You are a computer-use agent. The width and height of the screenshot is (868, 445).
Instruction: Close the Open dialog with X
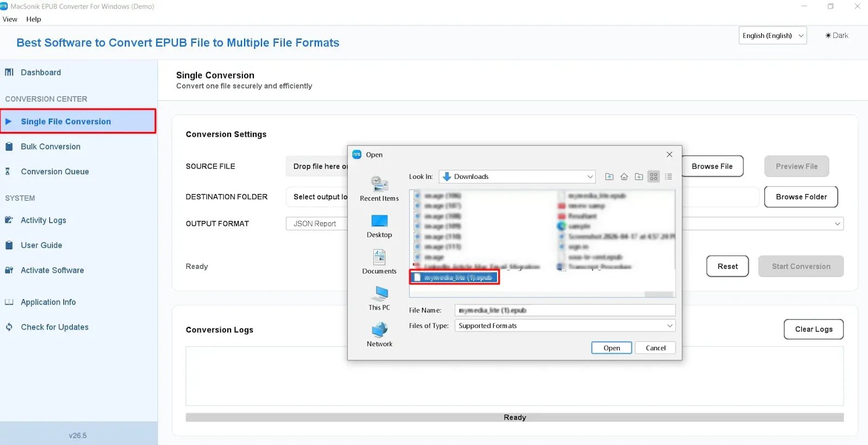point(669,154)
